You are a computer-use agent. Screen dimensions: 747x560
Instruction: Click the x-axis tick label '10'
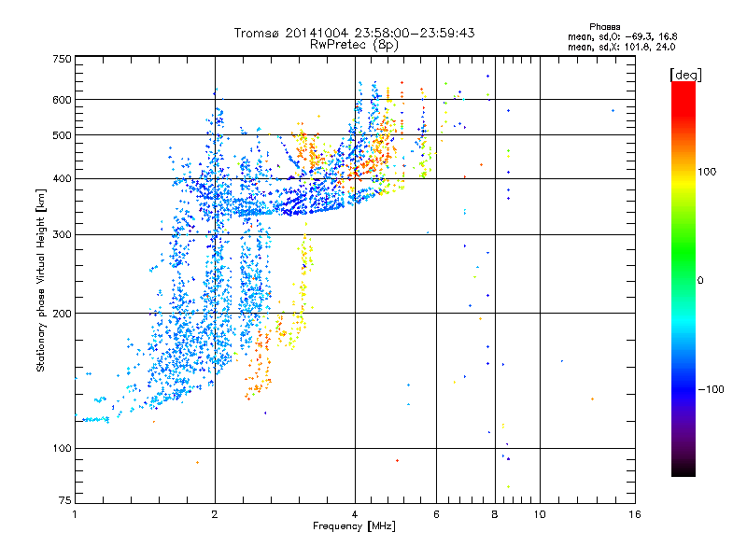tap(540, 514)
